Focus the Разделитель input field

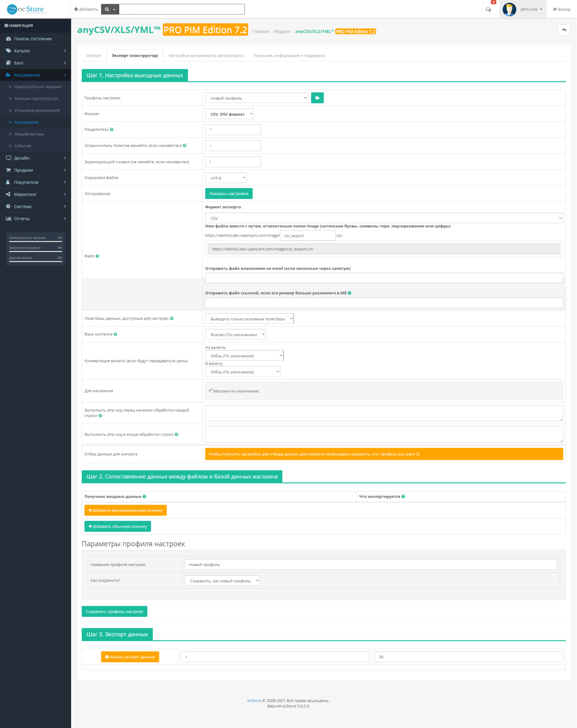233,129
